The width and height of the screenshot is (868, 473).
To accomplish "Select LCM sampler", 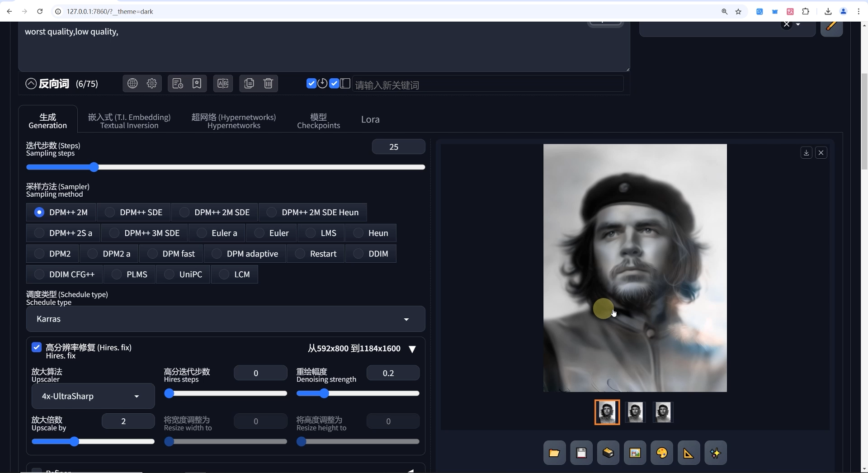I will (235, 274).
